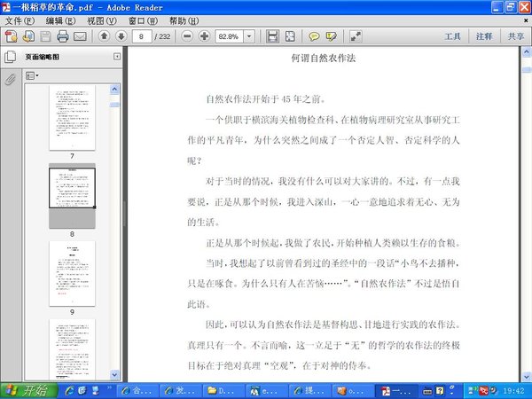The image size is (532, 399).
Task: Click the network tray icon
Action: point(473,391)
